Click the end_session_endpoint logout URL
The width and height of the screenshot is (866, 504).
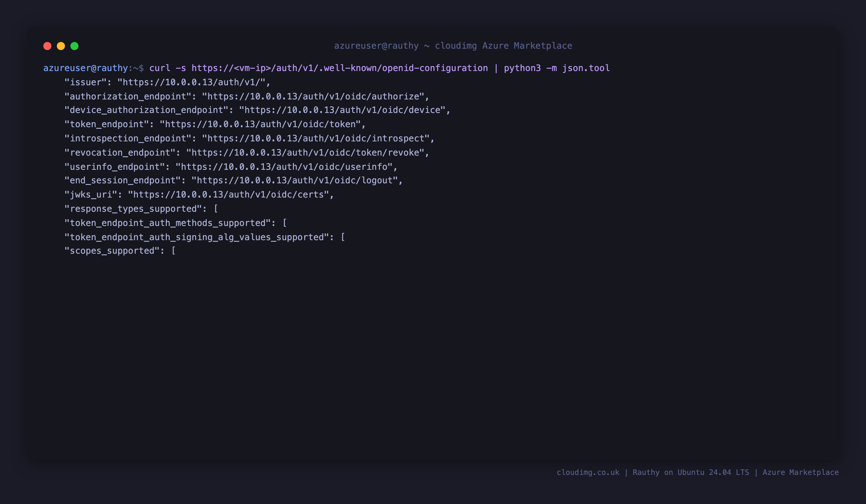pyautogui.click(x=295, y=180)
